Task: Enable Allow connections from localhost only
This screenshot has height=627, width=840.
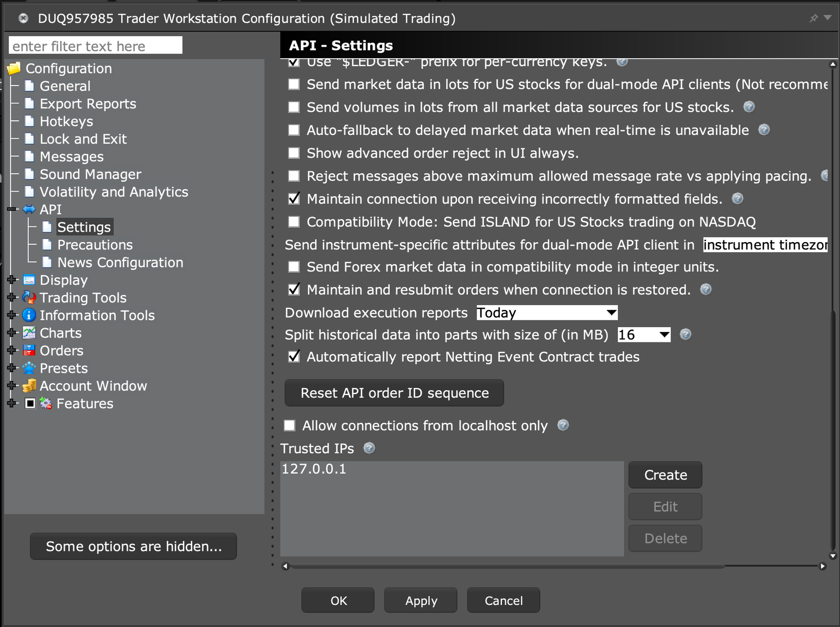Action: click(x=289, y=425)
